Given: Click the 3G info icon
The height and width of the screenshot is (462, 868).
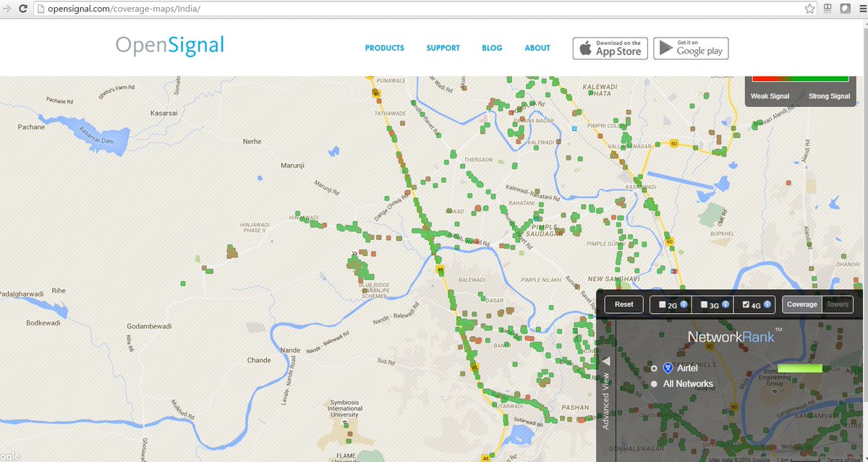Looking at the screenshot, I should click(x=726, y=305).
